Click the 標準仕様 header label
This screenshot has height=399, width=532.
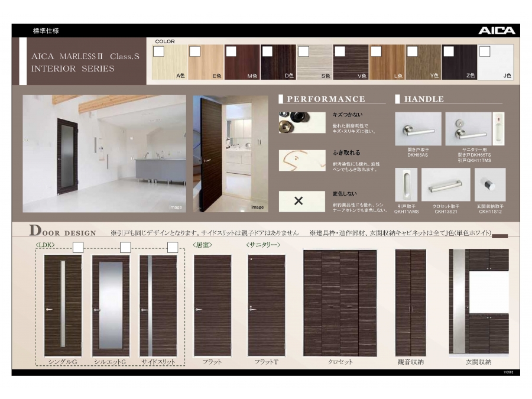(x=46, y=31)
